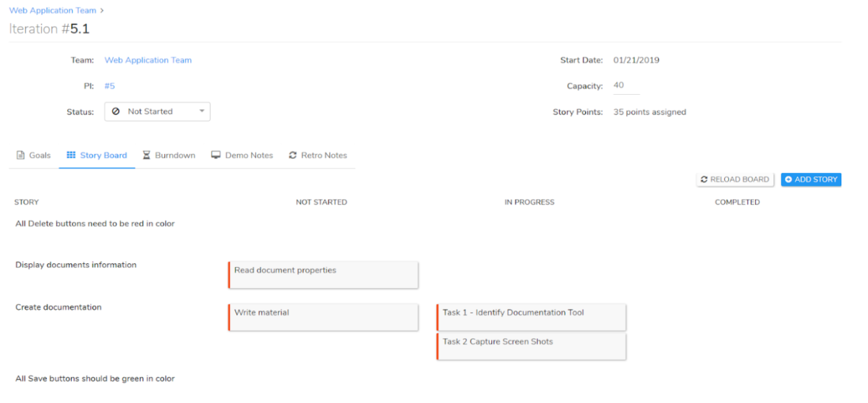Screen dimensions: 868x403
Task: Click the Demo Notes monitor icon
Action: [x=216, y=156]
